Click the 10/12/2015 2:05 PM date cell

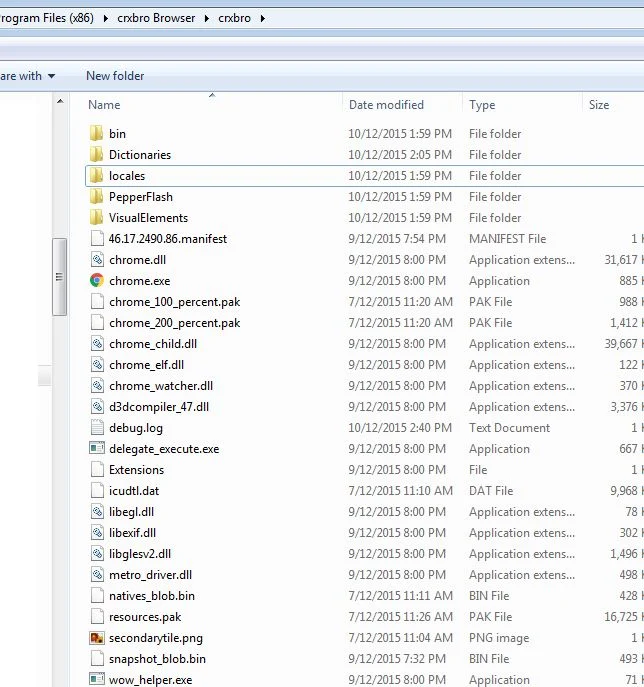tap(400, 155)
